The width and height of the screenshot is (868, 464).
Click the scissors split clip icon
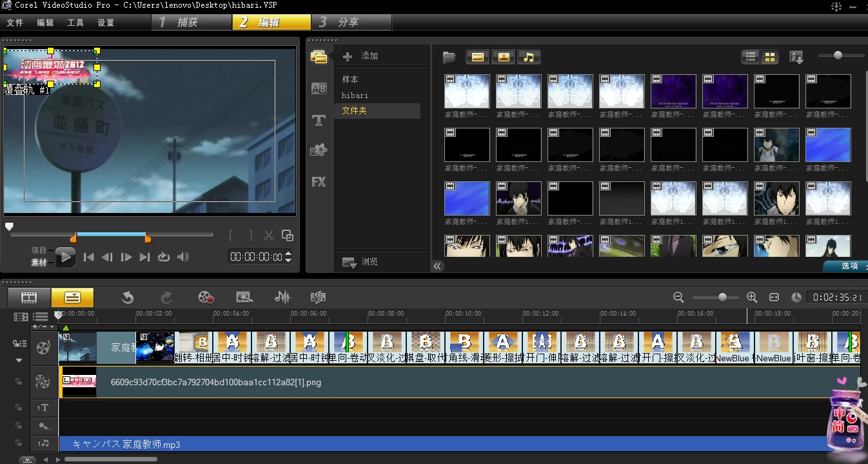coord(269,236)
